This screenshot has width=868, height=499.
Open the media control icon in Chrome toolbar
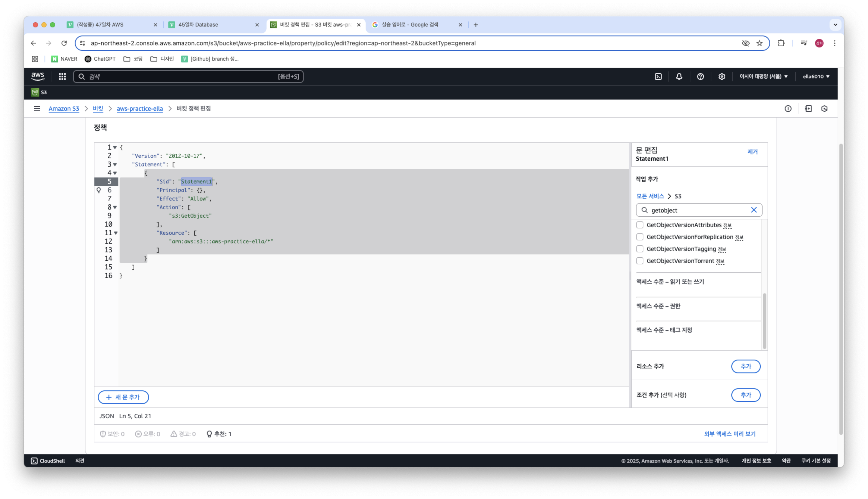point(803,43)
